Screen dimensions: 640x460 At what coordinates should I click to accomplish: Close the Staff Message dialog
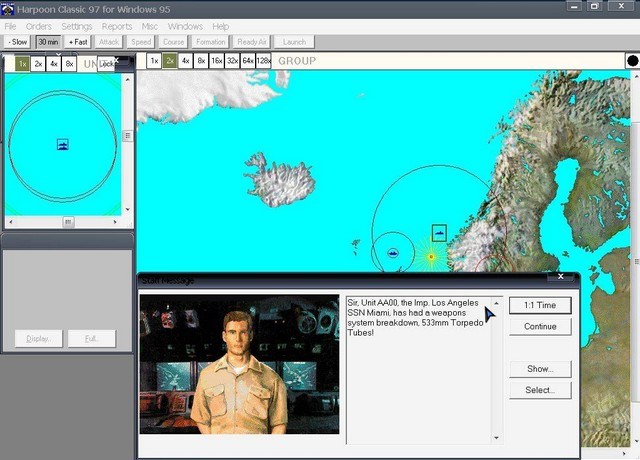tap(562, 278)
